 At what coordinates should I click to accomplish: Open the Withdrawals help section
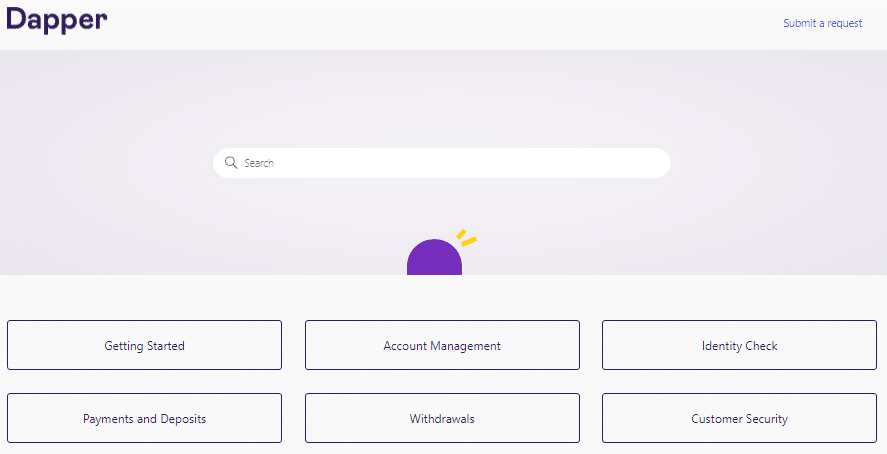[442, 419]
